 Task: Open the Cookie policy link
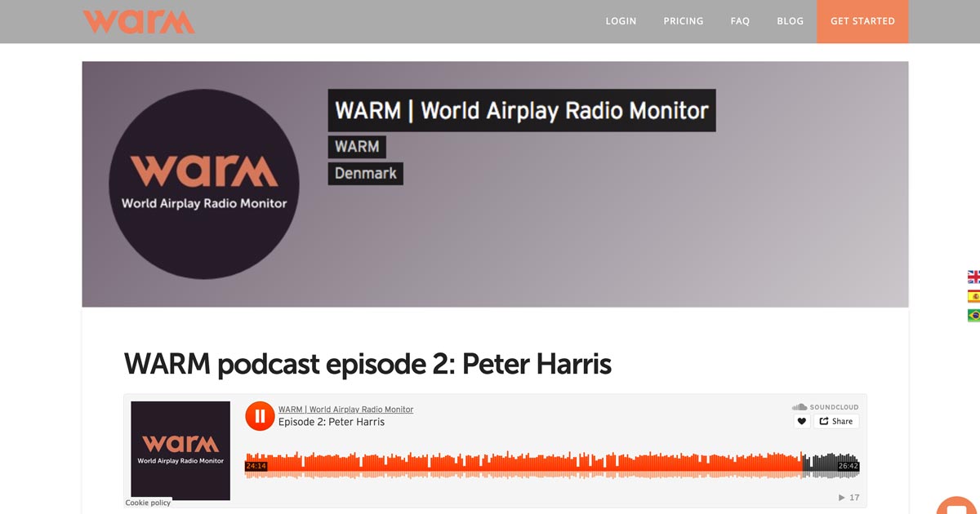149,503
